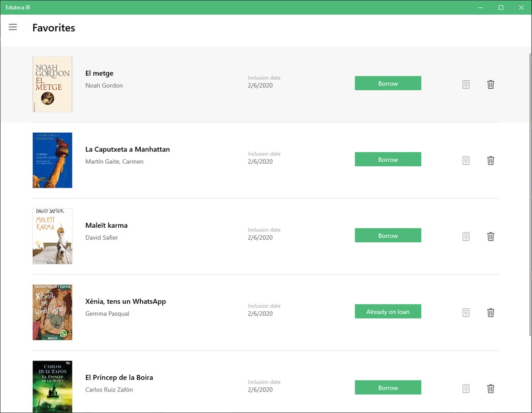Image resolution: width=532 pixels, height=413 pixels.
Task: View details of La Caputxeta a Manhattan
Action: click(x=465, y=161)
